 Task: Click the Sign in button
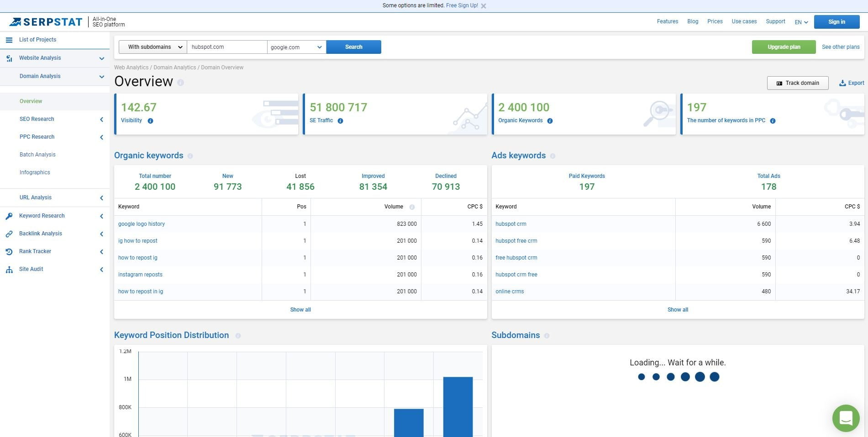click(836, 22)
